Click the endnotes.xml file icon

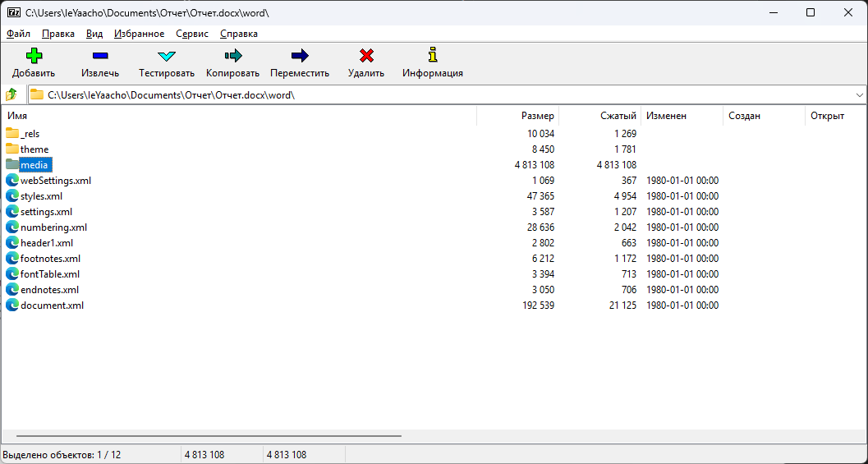[12, 290]
